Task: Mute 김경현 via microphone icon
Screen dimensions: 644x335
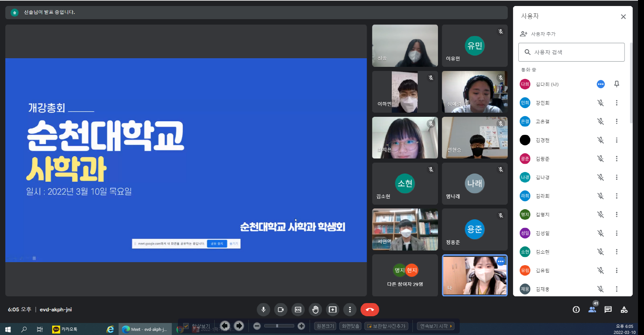Action: pos(601,140)
